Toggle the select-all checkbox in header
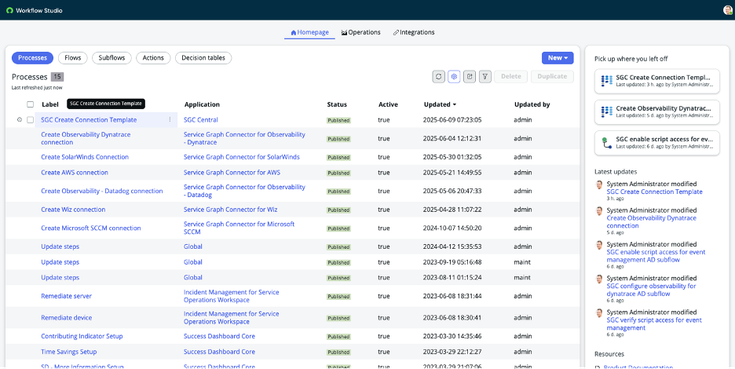Screen dimensions: 735x369 [x=30, y=104]
